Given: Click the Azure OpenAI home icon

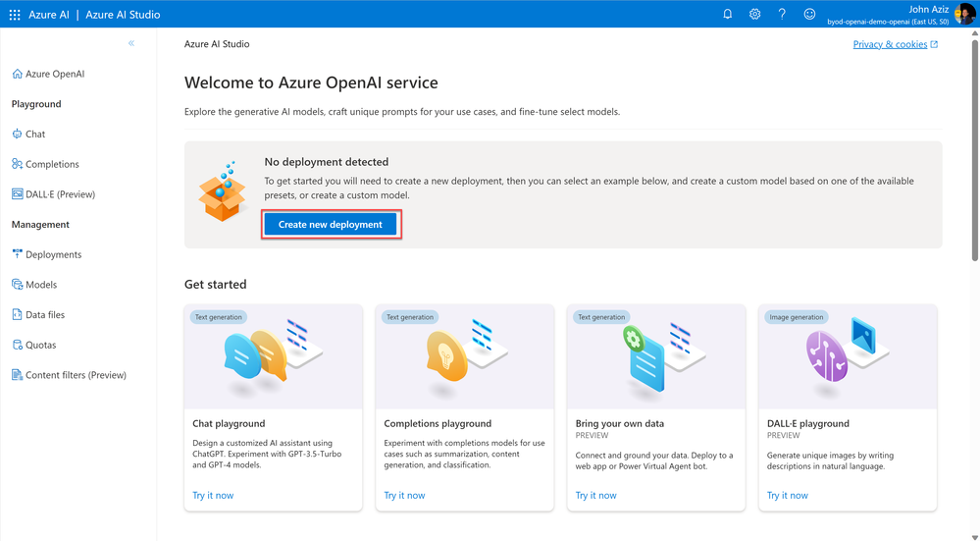Looking at the screenshot, I should 17,74.
